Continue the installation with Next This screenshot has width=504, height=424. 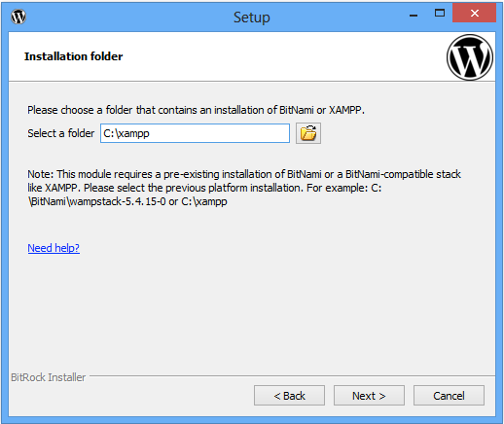(x=369, y=396)
